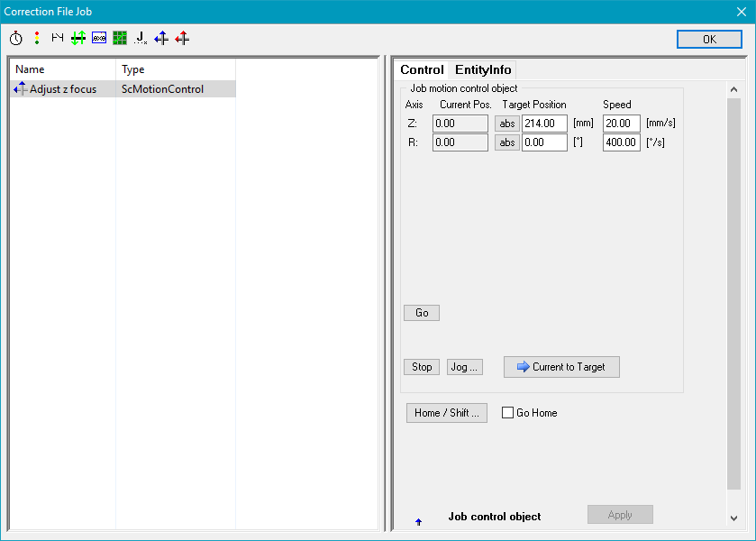This screenshot has width=756, height=541.
Task: Open the Home / Shift dialog
Action: point(446,413)
